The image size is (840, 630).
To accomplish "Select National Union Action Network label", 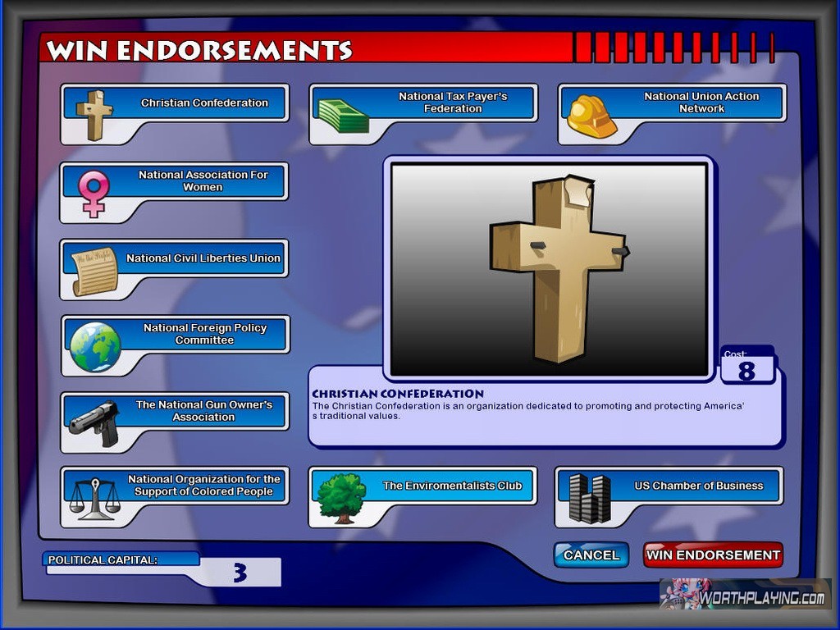I will click(x=701, y=103).
